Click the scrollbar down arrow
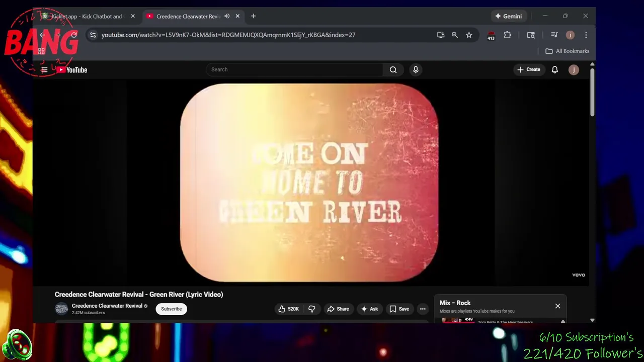644x362 pixels. click(x=592, y=320)
